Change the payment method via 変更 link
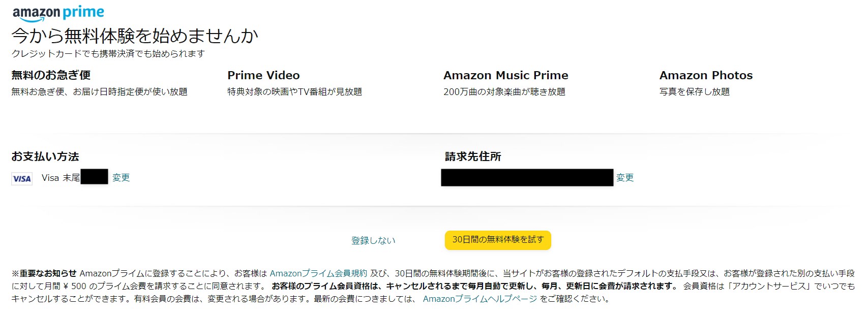This screenshot has height=316, width=868. pyautogui.click(x=121, y=177)
